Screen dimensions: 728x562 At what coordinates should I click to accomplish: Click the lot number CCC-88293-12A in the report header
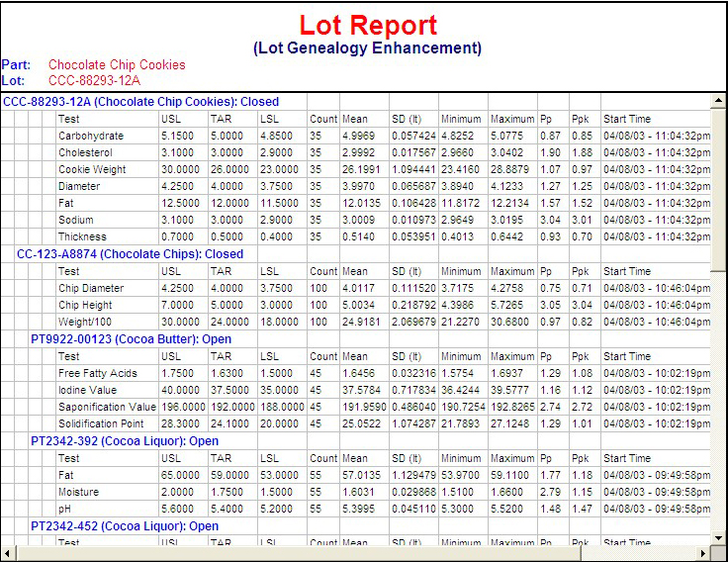click(x=94, y=80)
